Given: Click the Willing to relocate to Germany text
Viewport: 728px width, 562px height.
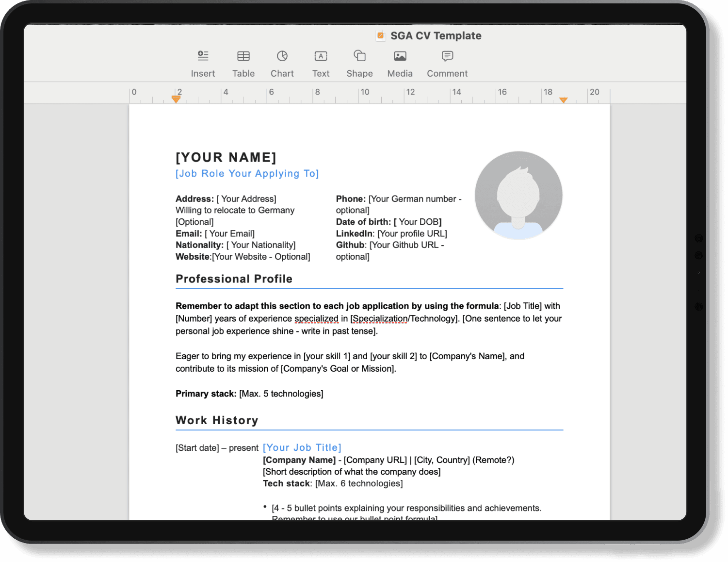Looking at the screenshot, I should tap(235, 210).
